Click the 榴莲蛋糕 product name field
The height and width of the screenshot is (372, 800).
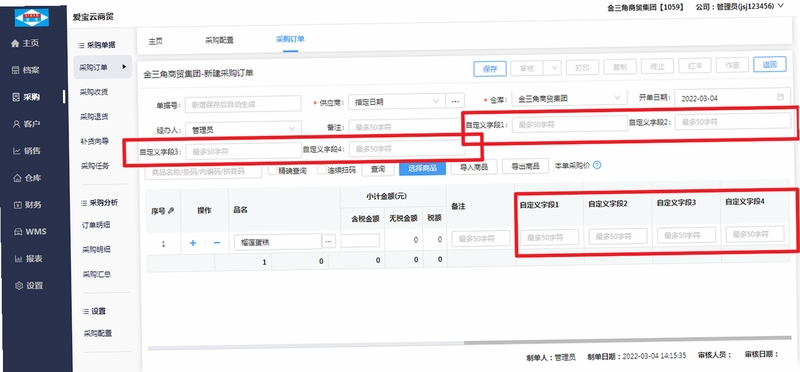[x=278, y=242]
